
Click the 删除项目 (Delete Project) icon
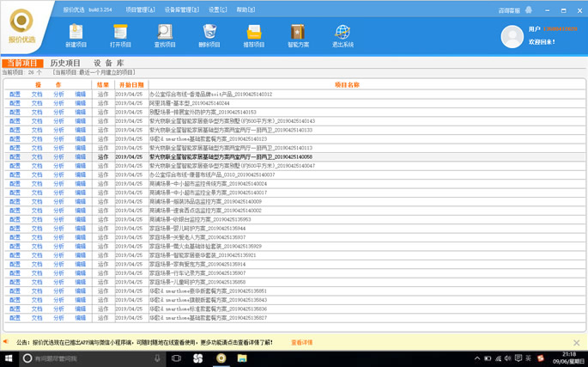click(209, 35)
